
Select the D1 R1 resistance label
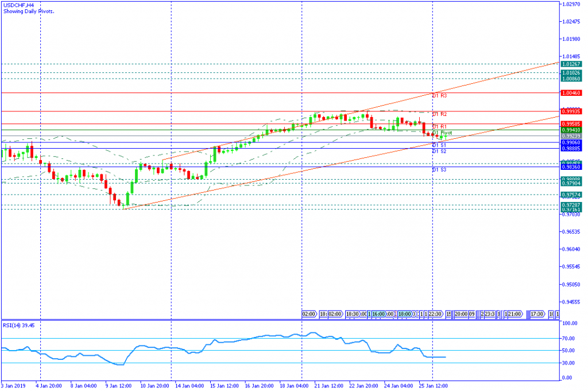[439, 126]
